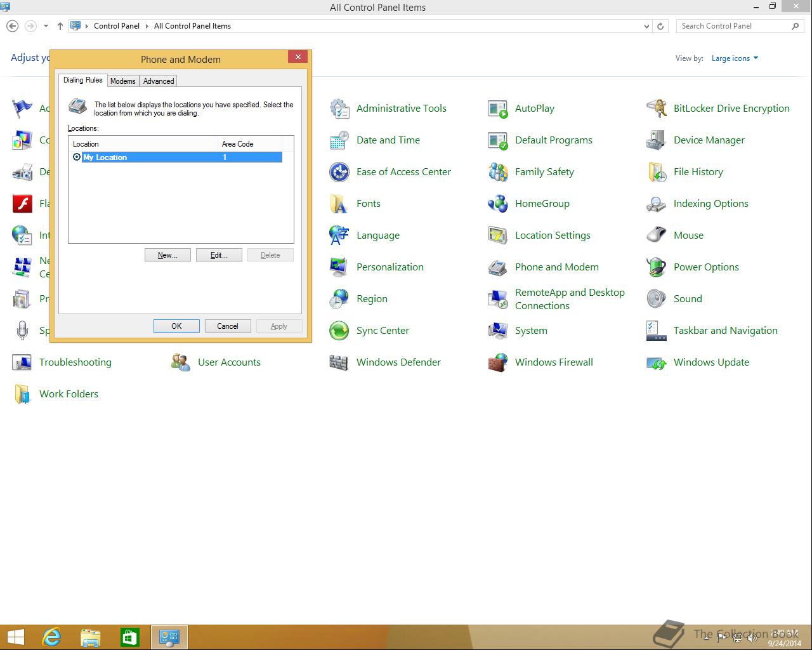
Task: Open HomeGroup icon
Action: pyautogui.click(x=498, y=204)
